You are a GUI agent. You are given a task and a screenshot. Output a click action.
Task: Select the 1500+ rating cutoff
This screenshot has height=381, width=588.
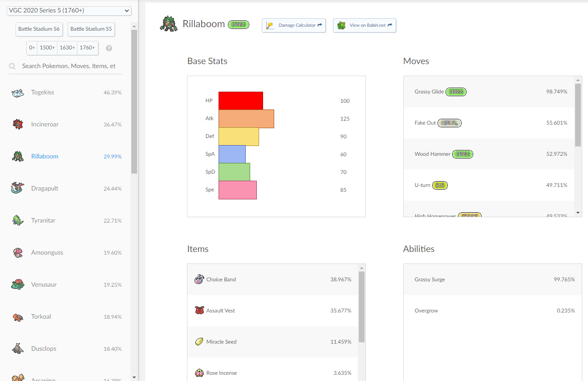pos(47,48)
